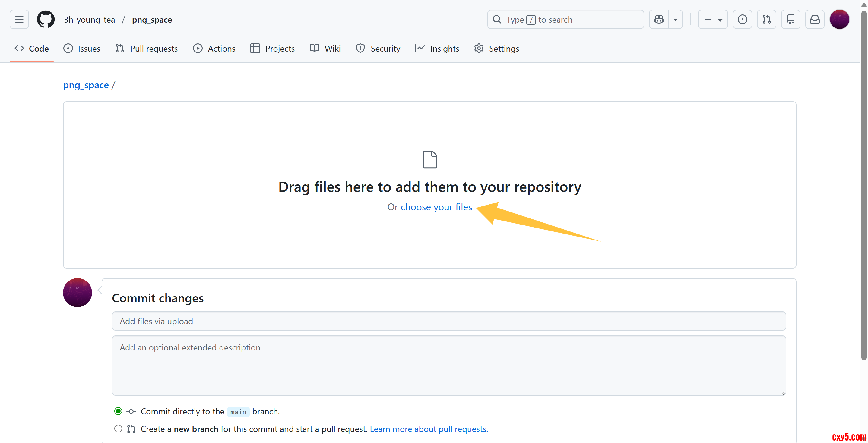Expand the Copilot dropdown arrow
Screen dimensions: 868x443
click(x=675, y=20)
